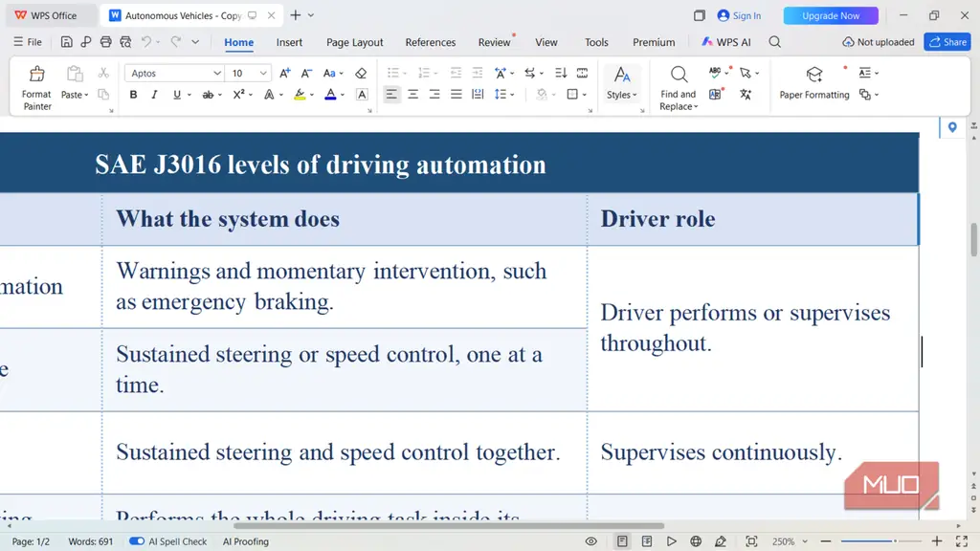Apply italic formatting
The height and width of the screenshot is (551, 980).
click(x=154, y=95)
